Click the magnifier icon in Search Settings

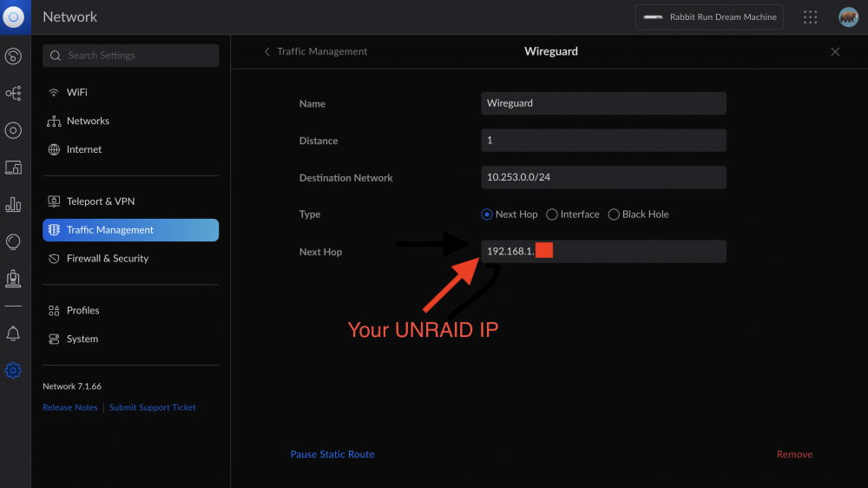[56, 56]
